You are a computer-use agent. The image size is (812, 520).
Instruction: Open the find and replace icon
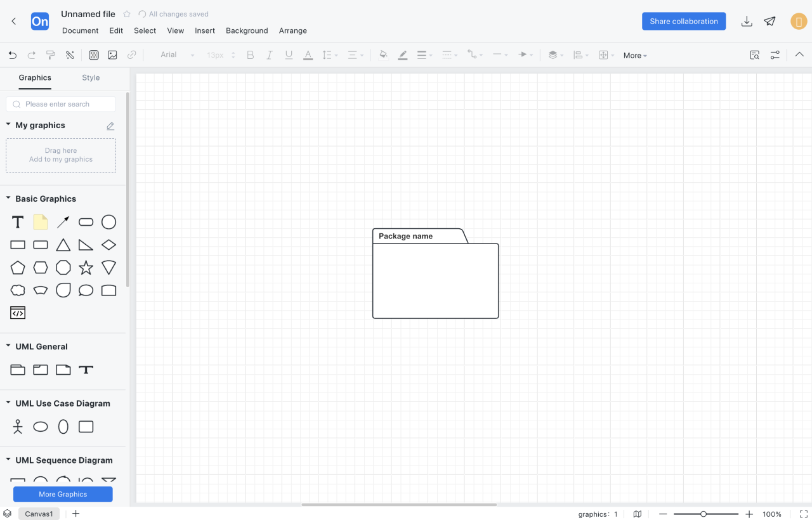coord(754,55)
